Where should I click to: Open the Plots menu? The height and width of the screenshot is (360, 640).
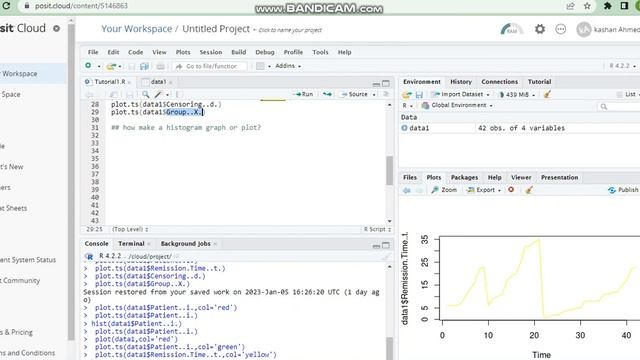pos(183,52)
